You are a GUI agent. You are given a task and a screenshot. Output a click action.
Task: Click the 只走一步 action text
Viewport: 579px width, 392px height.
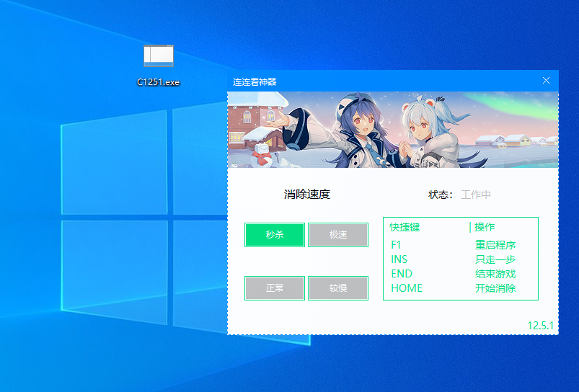tap(495, 259)
